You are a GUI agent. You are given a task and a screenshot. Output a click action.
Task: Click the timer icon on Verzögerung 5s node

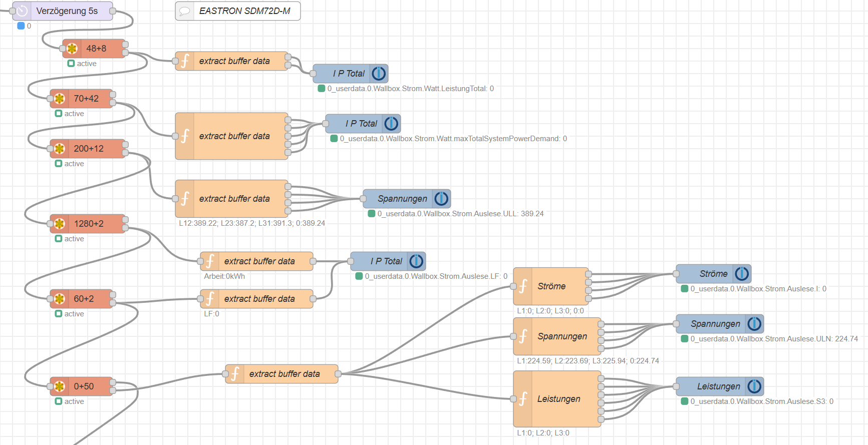click(22, 11)
